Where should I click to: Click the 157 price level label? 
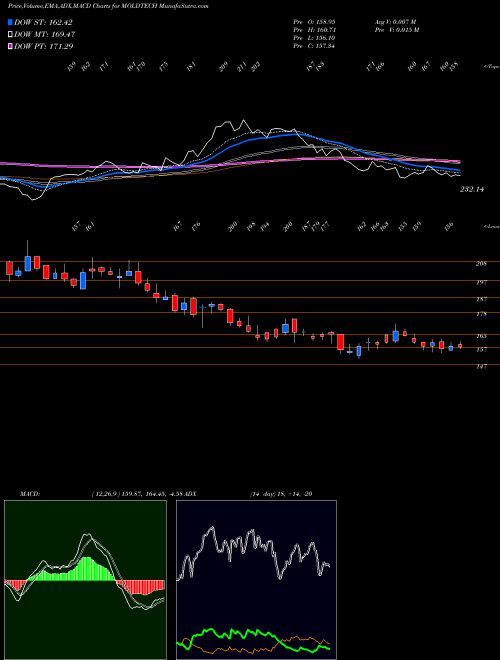pyautogui.click(x=481, y=349)
